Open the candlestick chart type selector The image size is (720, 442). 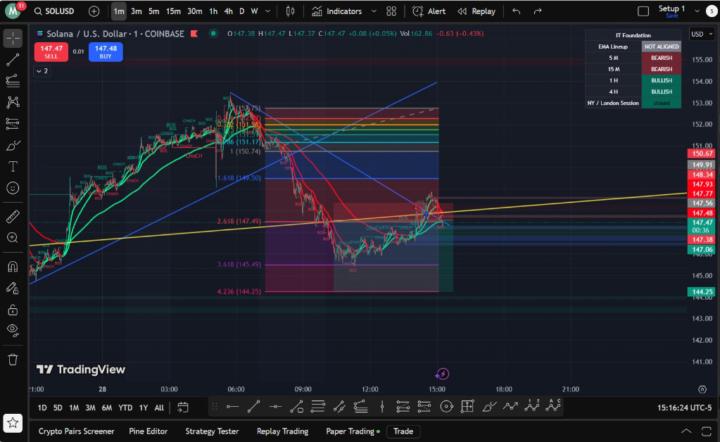[290, 11]
